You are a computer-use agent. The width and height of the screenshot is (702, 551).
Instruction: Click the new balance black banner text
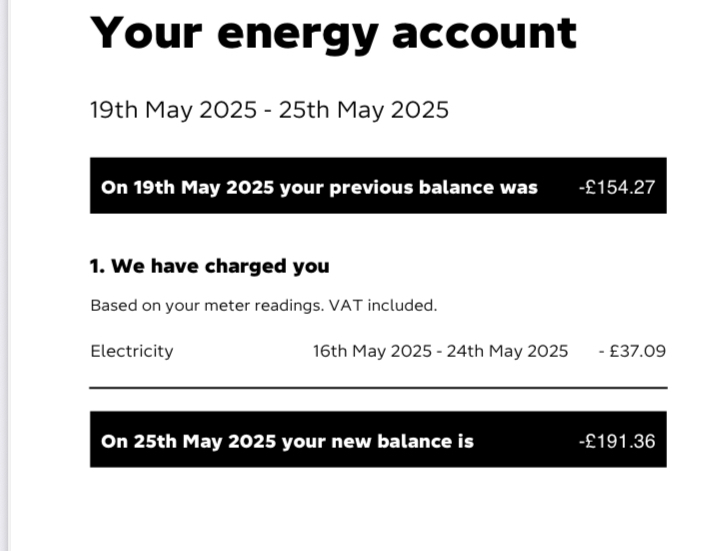(287, 442)
